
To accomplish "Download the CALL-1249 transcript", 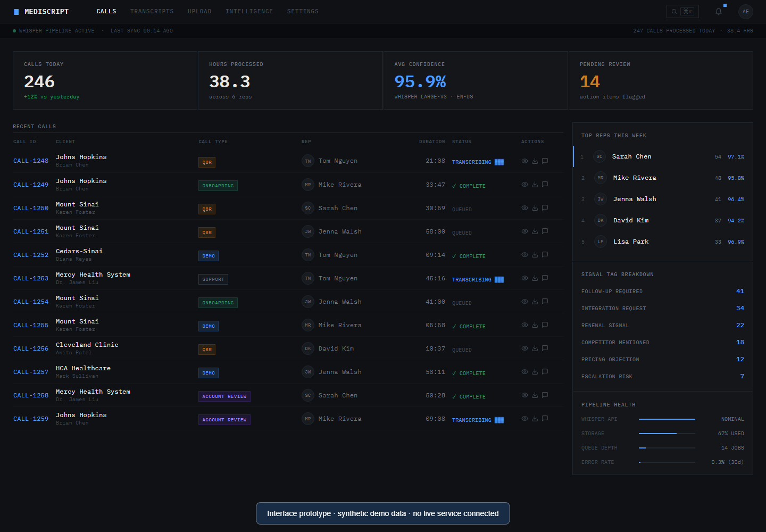I will click(535, 185).
